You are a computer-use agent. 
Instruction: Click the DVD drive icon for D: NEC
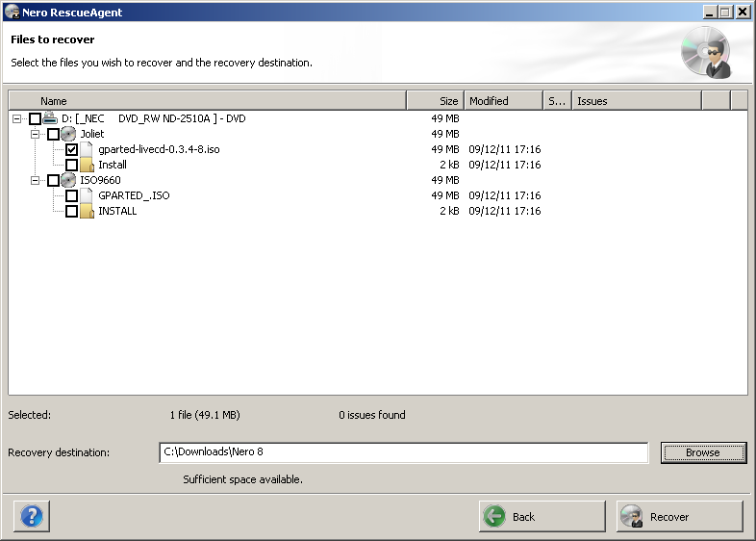pos(50,117)
